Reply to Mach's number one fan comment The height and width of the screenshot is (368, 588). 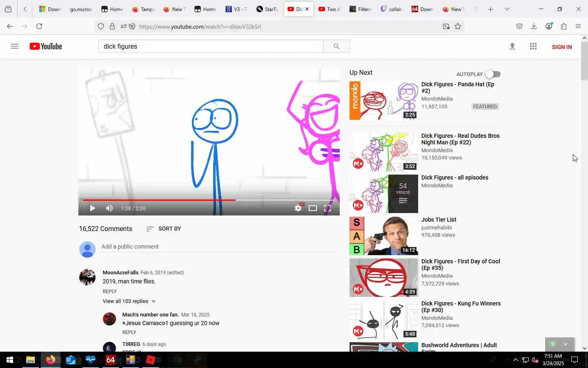pos(129,332)
